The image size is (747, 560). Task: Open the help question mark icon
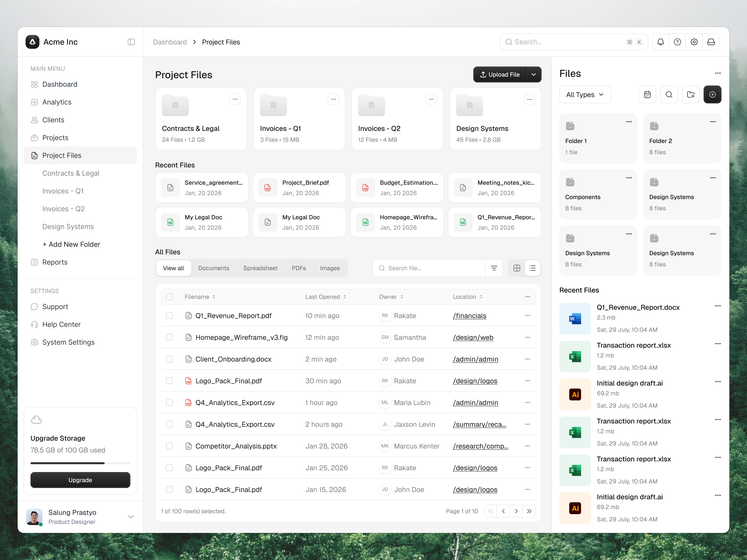tap(677, 42)
